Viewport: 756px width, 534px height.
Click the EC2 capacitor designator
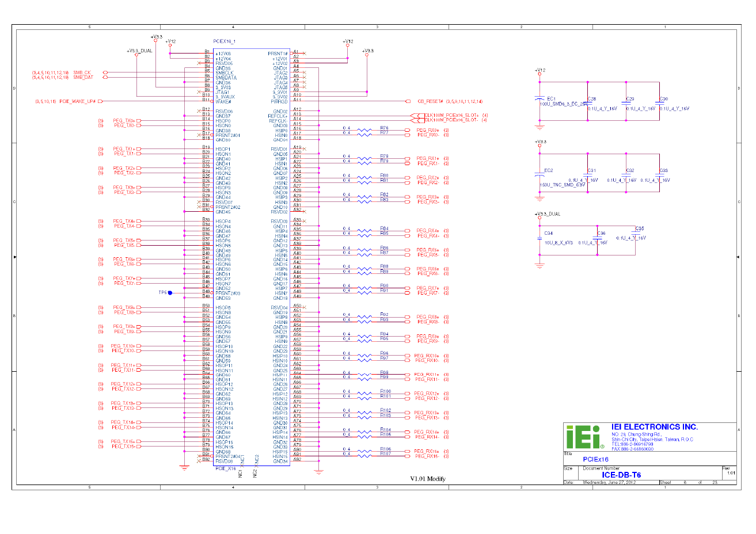(x=548, y=170)
